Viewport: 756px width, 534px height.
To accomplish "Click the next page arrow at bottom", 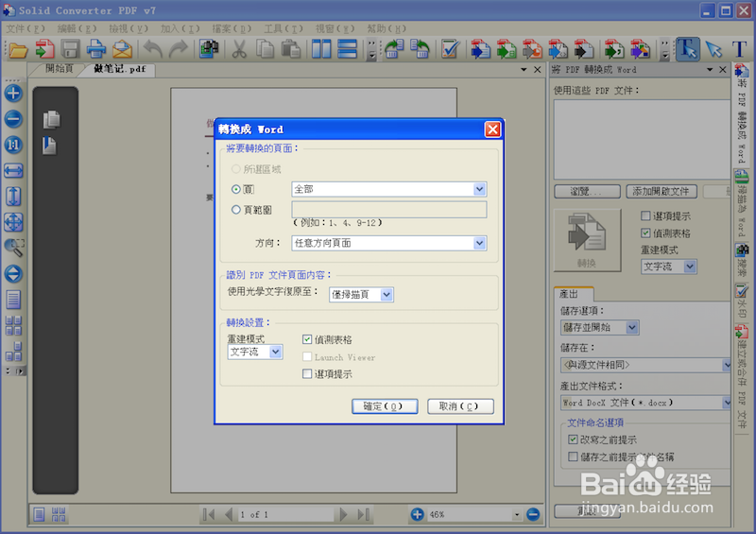I will (x=343, y=515).
